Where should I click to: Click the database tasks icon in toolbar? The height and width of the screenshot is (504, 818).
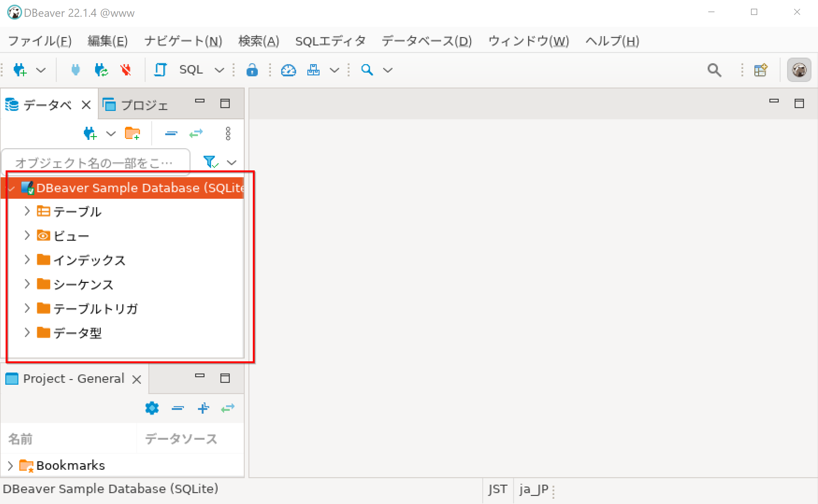click(x=313, y=70)
